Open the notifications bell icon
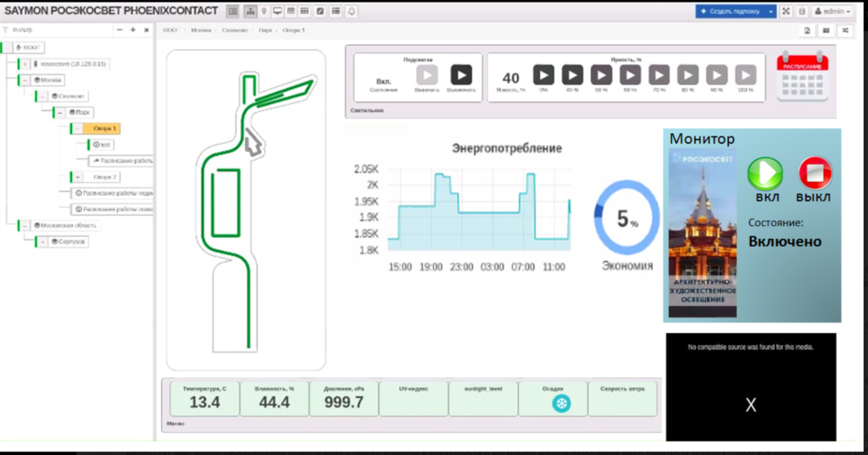Image resolution: width=868 pixels, height=455 pixels. pyautogui.click(x=351, y=11)
